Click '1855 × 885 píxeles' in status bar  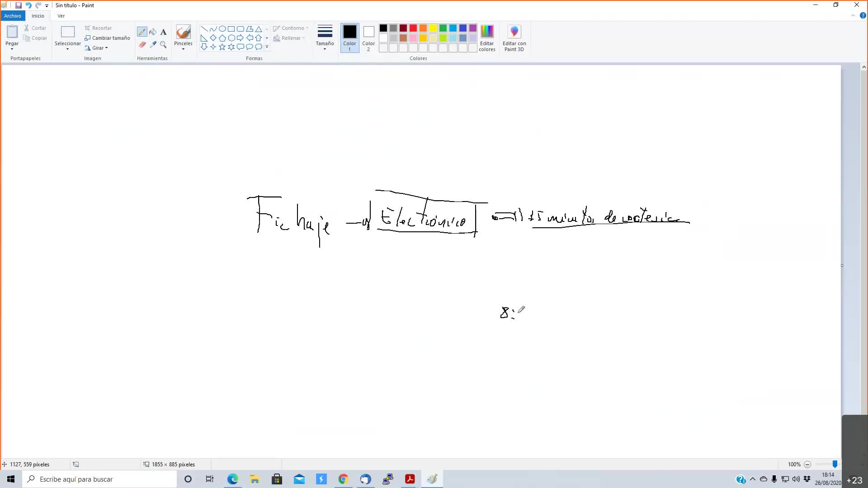(173, 464)
